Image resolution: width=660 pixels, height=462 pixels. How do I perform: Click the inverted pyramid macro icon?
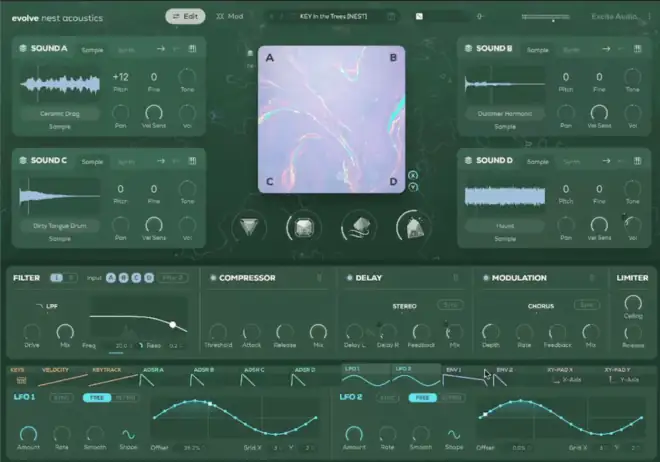249,227
